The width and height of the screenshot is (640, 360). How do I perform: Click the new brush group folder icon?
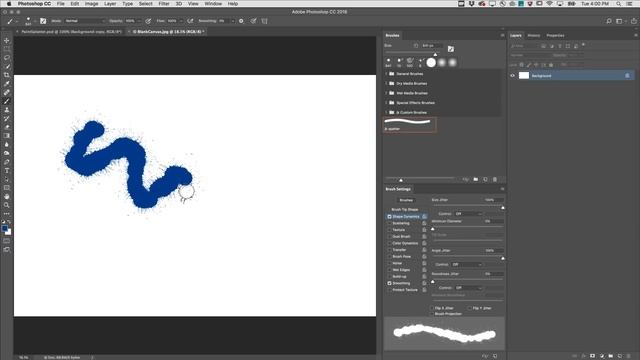(x=476, y=179)
